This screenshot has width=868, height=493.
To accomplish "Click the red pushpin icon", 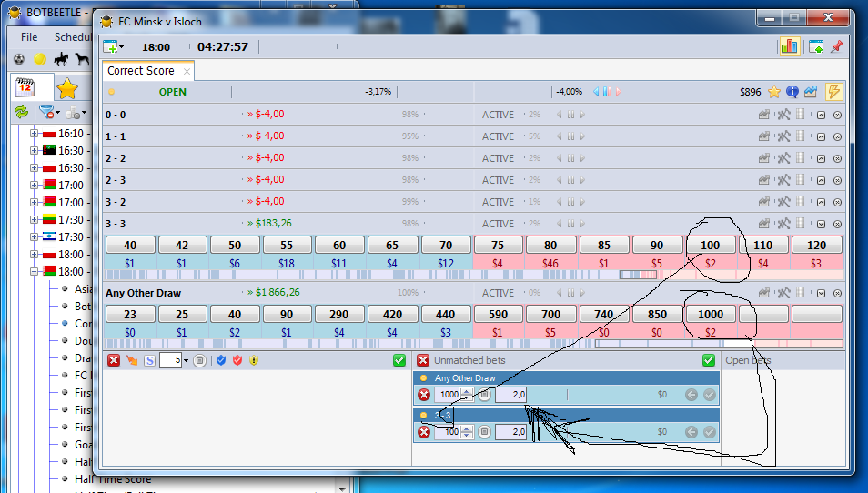I will (836, 46).
